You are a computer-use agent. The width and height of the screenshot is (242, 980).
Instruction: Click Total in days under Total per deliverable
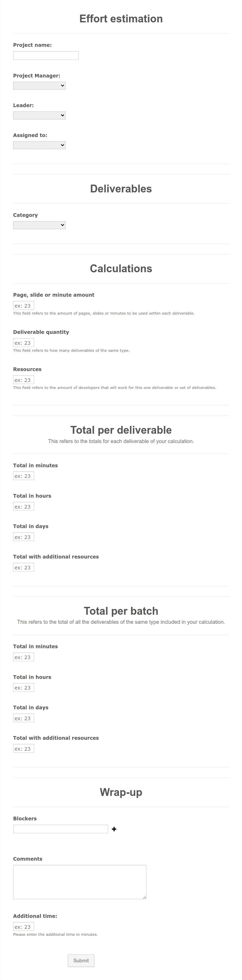pyautogui.click(x=24, y=537)
